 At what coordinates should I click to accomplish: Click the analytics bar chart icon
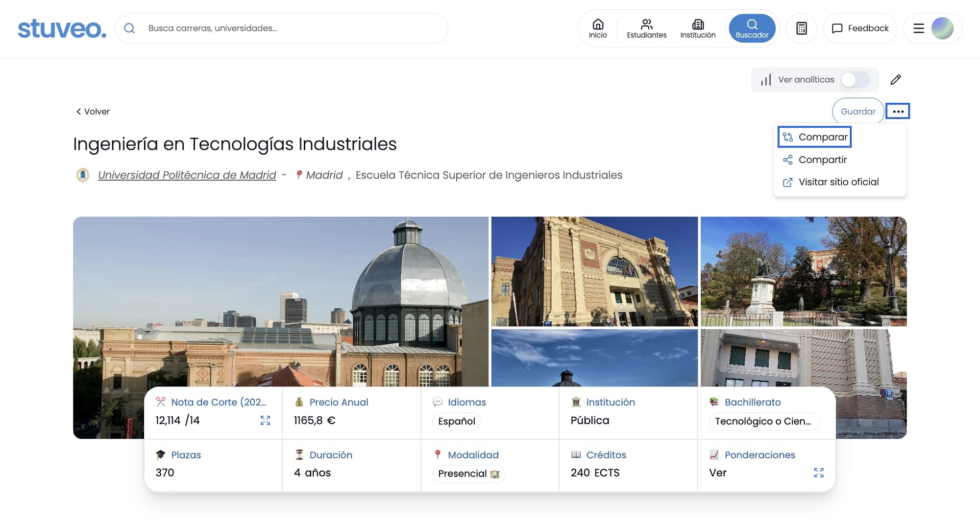click(766, 80)
